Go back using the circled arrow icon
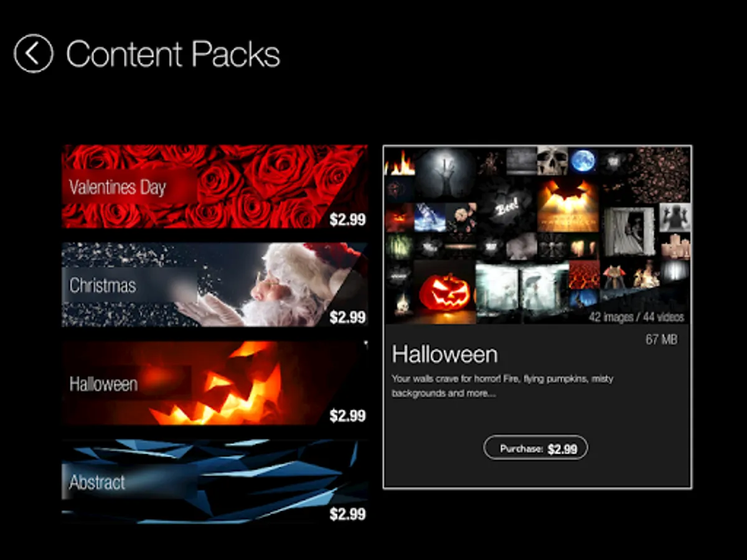 [33, 54]
